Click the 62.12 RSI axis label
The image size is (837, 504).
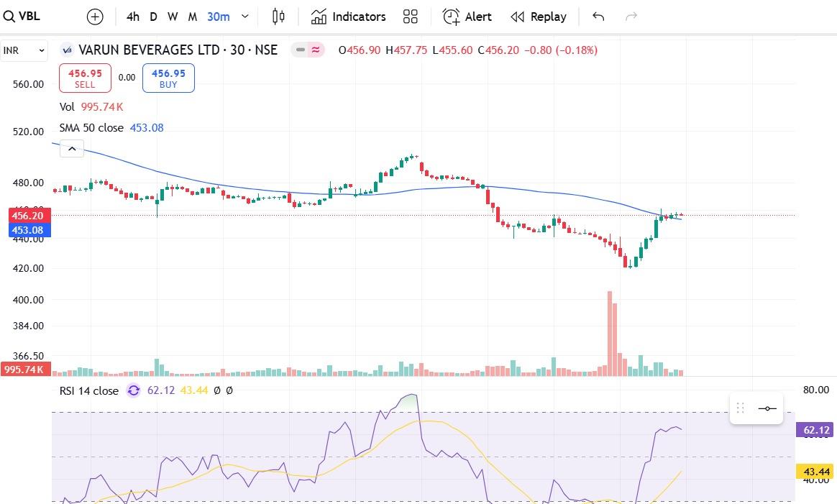tap(815, 430)
